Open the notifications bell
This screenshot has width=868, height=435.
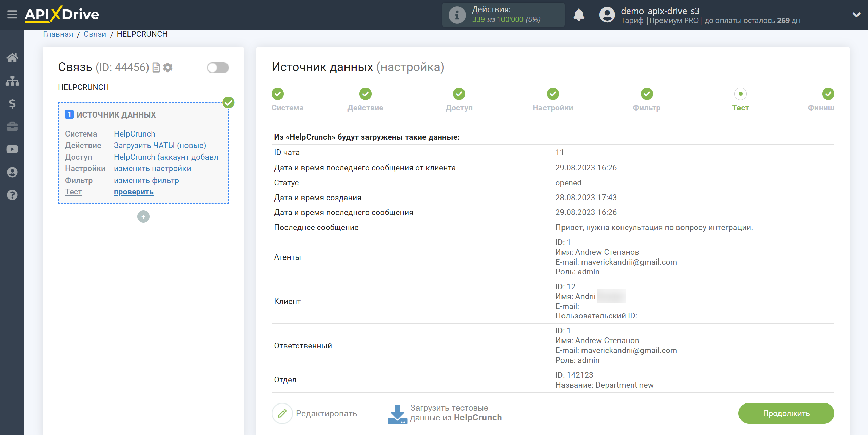[579, 15]
